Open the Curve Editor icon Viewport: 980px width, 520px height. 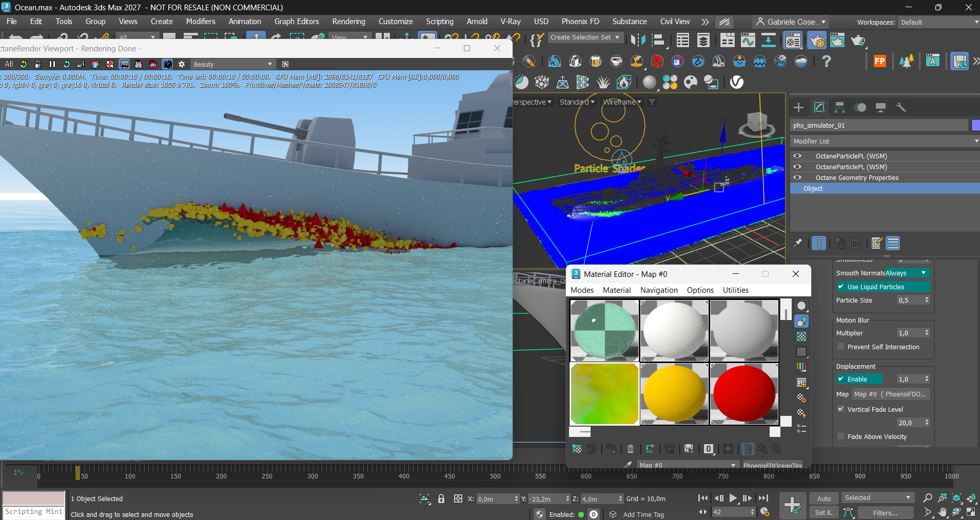click(x=748, y=40)
